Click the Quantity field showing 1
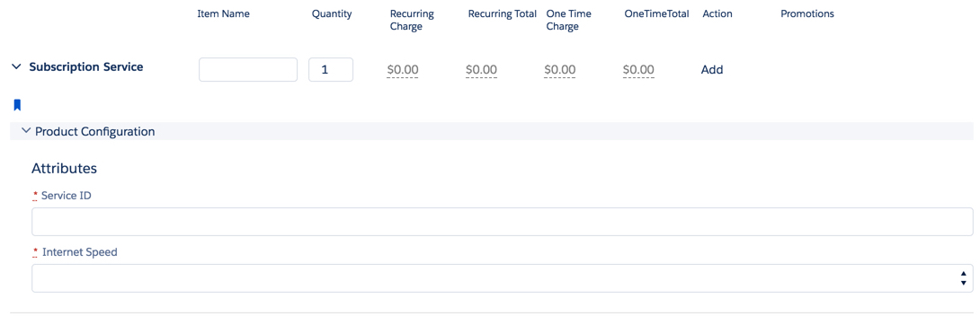 331,70
